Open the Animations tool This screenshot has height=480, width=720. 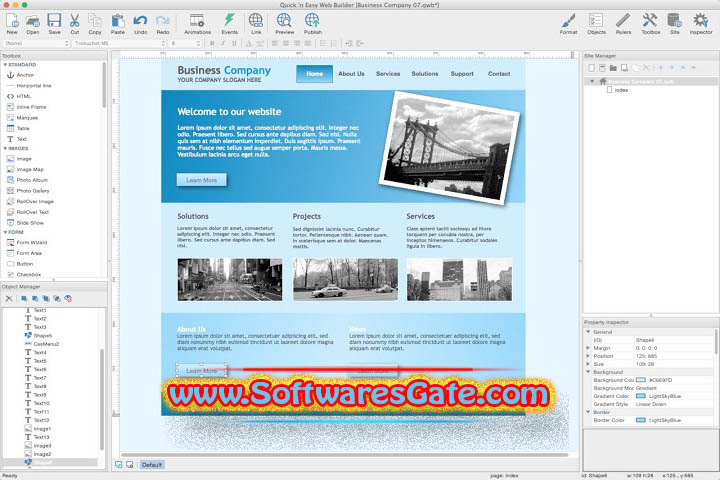[197, 23]
